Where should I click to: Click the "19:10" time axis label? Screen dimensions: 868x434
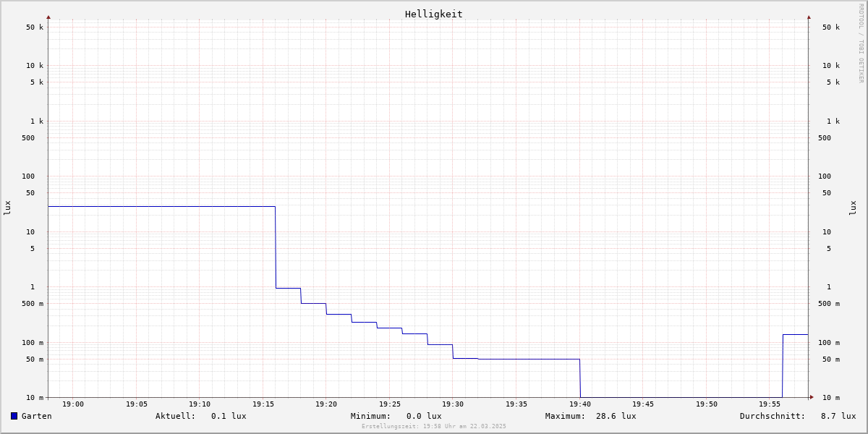[200, 404]
